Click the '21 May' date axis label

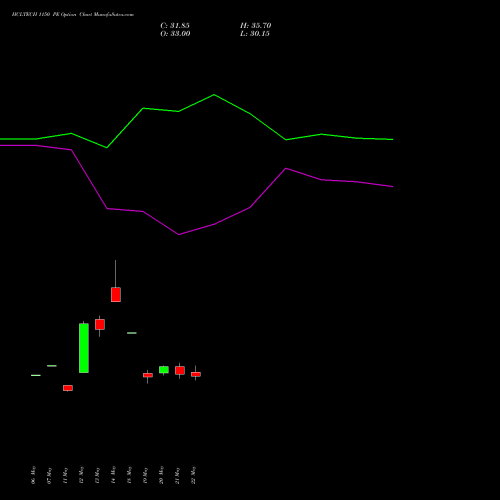click(177, 475)
